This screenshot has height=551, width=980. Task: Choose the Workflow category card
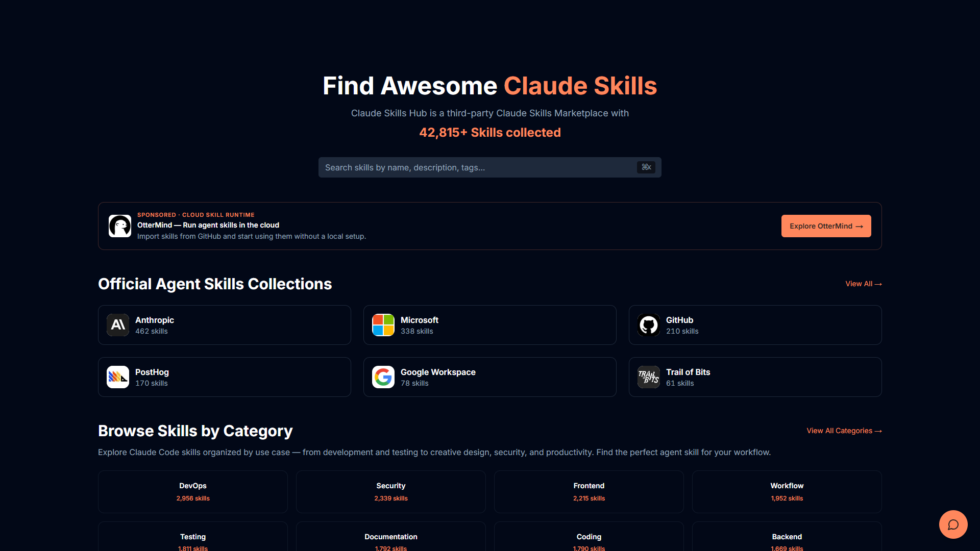click(787, 492)
